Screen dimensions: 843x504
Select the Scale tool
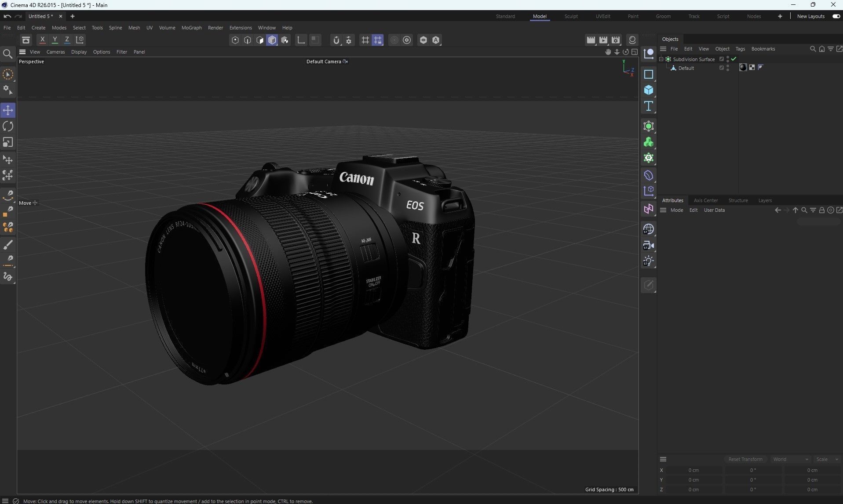pos(8,142)
